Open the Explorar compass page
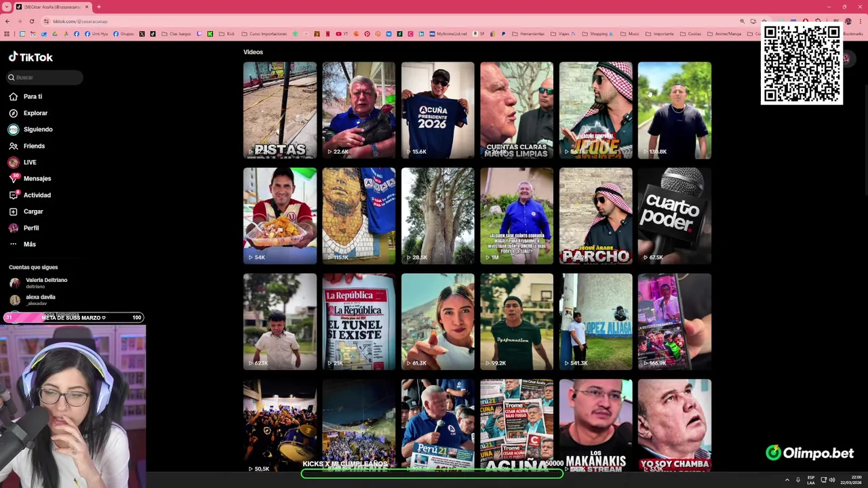 pyautogui.click(x=28, y=113)
